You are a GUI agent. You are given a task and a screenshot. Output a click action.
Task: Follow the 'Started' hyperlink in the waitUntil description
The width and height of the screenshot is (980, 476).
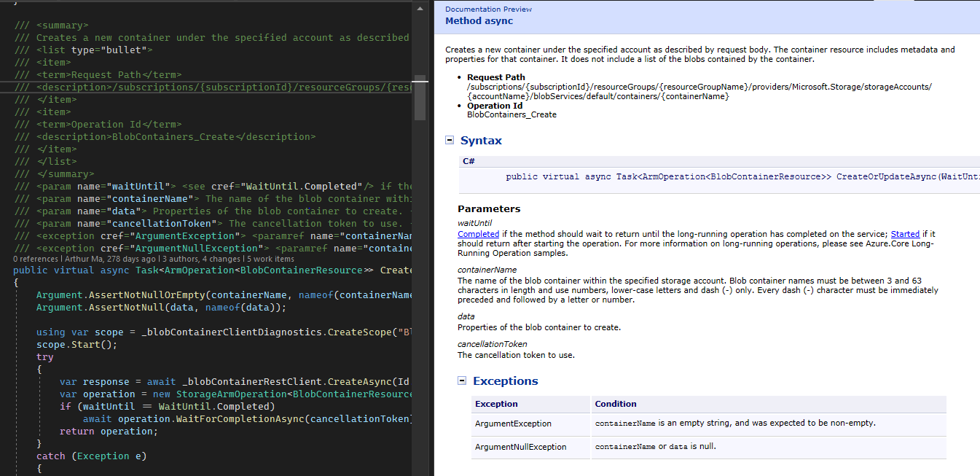click(x=906, y=235)
